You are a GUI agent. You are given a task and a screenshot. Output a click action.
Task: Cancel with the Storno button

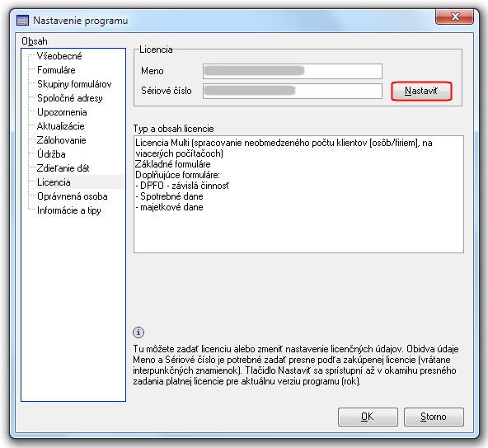pyautogui.click(x=434, y=417)
